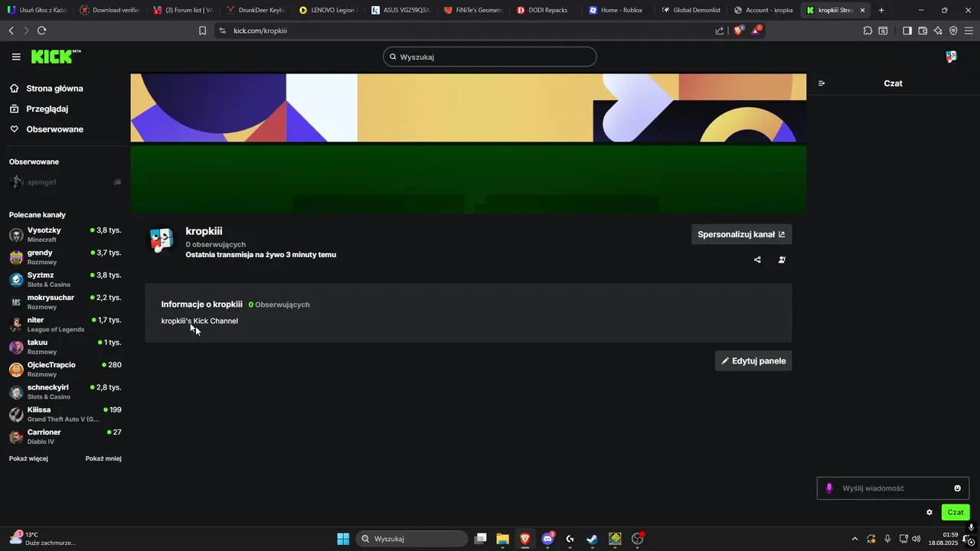This screenshot has width=980, height=551.
Task: Open recommended channel takuu
Action: [65, 347]
